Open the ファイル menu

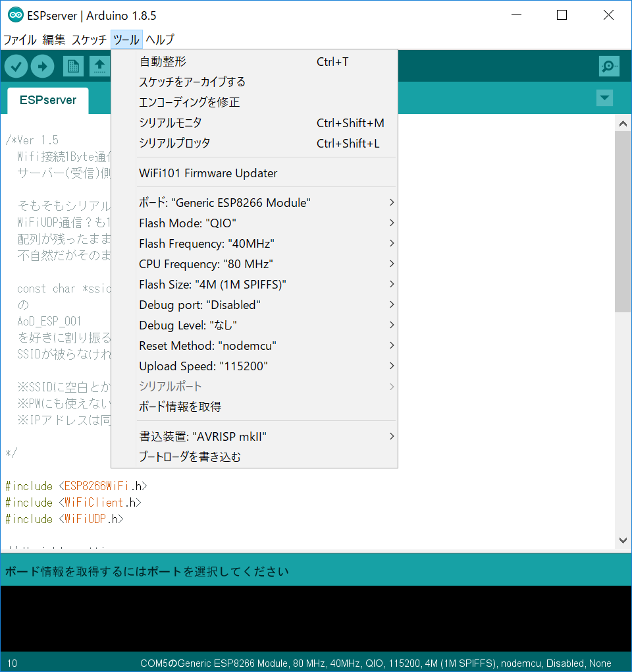[x=20, y=40]
